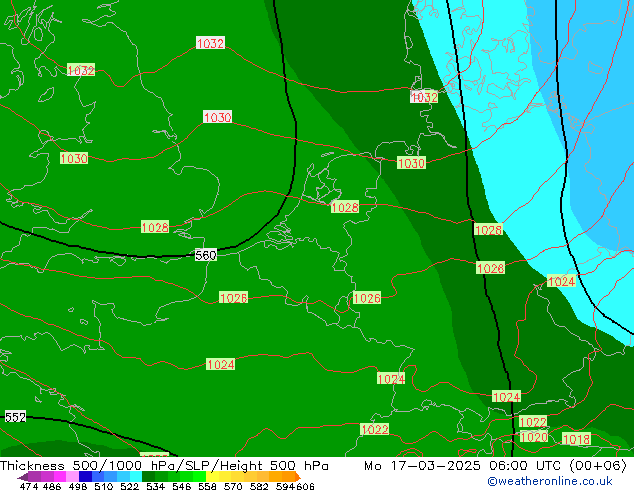Select the 510 legend value
This screenshot has height=490, width=634.
(x=104, y=486)
